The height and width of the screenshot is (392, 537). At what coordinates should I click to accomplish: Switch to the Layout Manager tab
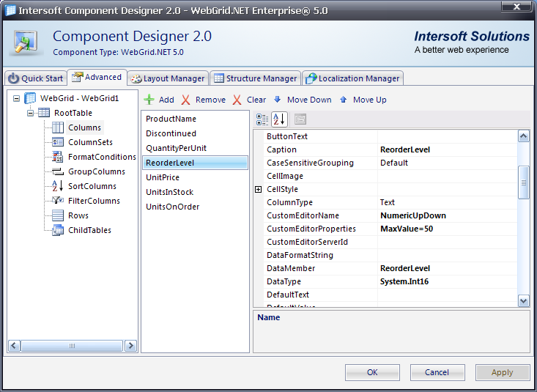[x=168, y=78]
